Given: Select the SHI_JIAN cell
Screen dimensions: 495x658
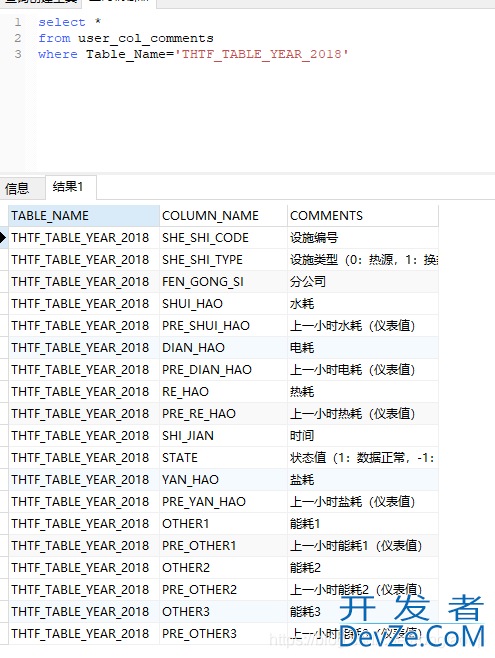Looking at the screenshot, I should tap(223, 436).
